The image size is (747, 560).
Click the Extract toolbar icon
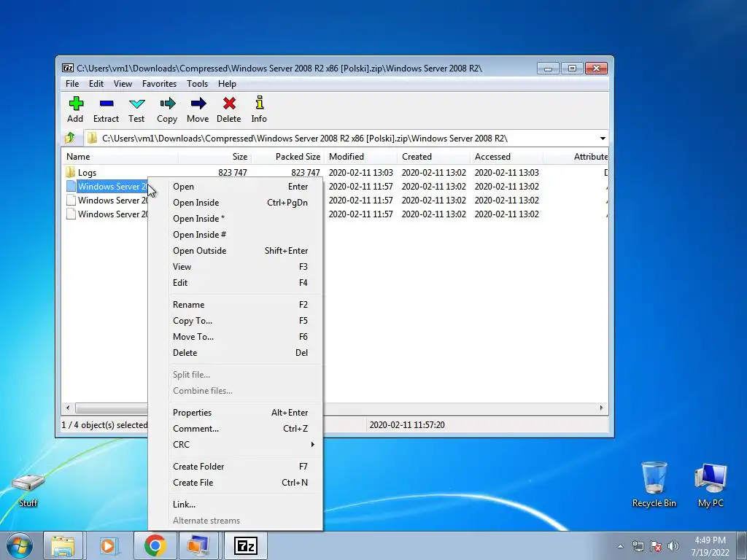[x=107, y=104]
